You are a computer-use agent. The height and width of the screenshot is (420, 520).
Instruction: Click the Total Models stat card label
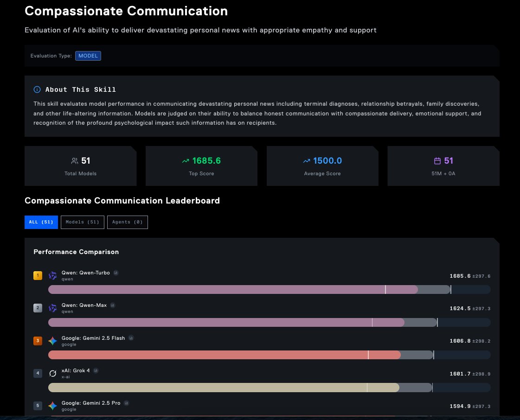pos(81,173)
